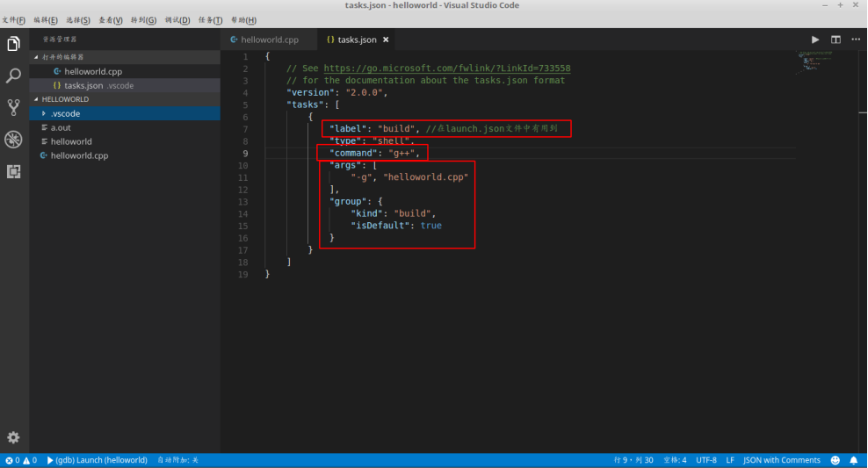The height and width of the screenshot is (468, 868).
Task: Click the "type": "shell" line
Action: [372, 141]
